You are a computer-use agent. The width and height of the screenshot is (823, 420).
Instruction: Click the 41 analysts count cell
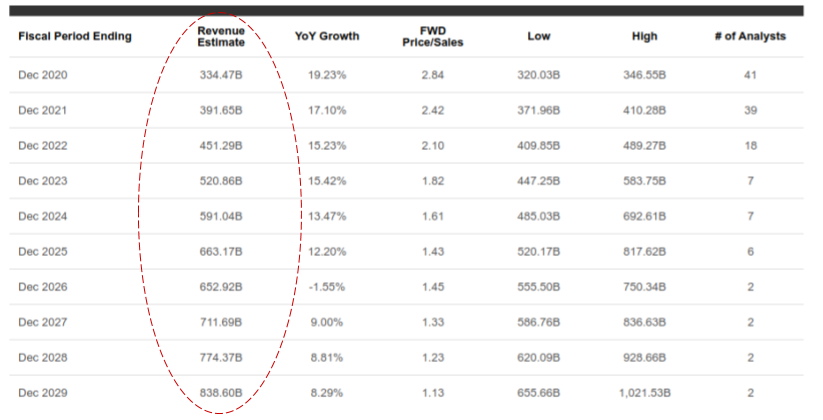click(749, 75)
